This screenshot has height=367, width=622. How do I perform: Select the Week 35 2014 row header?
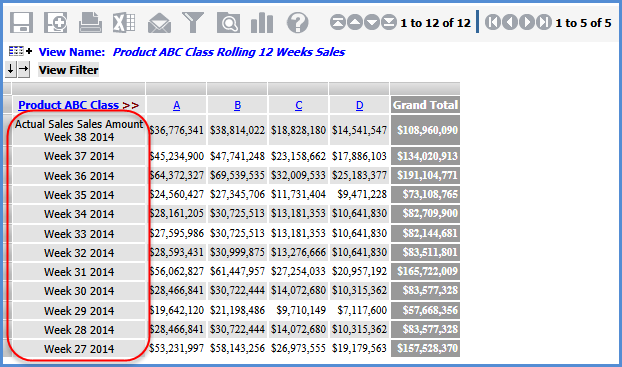pyautogui.click(x=79, y=195)
